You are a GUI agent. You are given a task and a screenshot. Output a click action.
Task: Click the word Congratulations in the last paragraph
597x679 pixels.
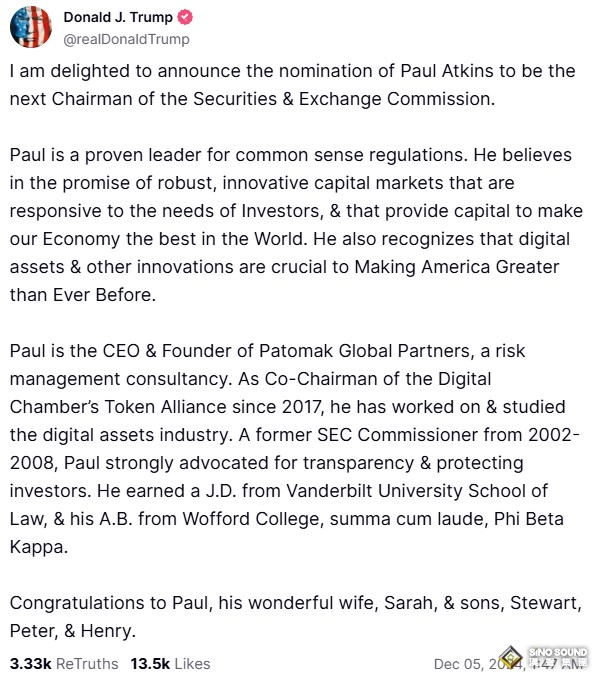[x=88, y=603]
